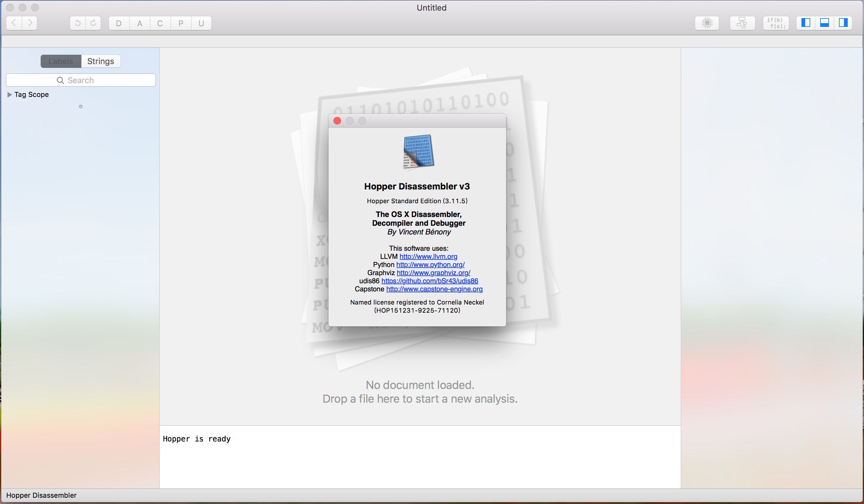The width and height of the screenshot is (864, 504).
Task: Open the Python website link
Action: [x=430, y=265]
